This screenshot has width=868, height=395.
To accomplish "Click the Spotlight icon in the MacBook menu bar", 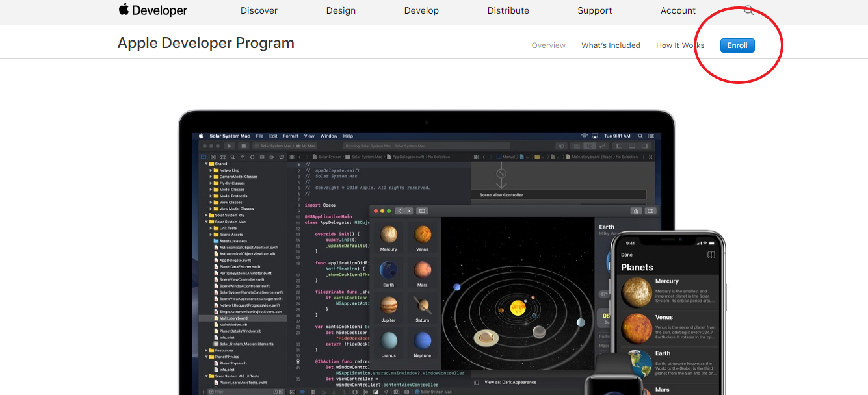I will coord(640,136).
